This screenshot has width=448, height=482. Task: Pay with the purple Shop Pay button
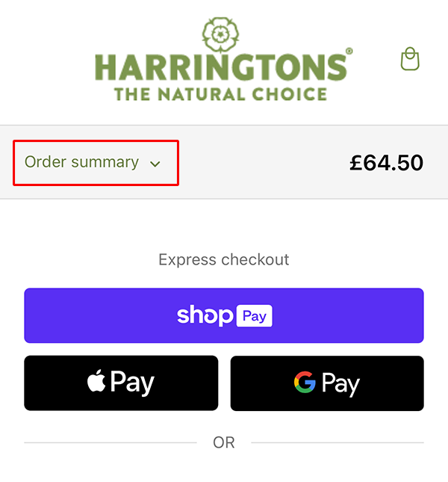(224, 315)
